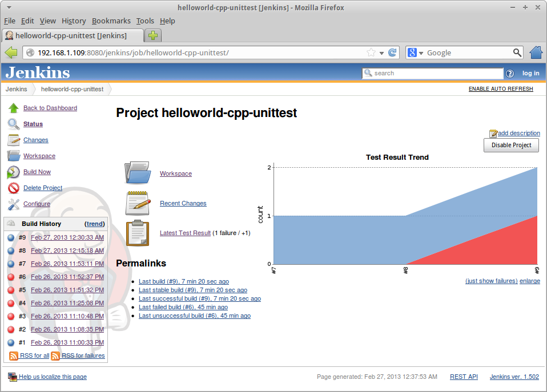Open the Edit menu
This screenshot has height=392, width=547.
pyautogui.click(x=27, y=21)
